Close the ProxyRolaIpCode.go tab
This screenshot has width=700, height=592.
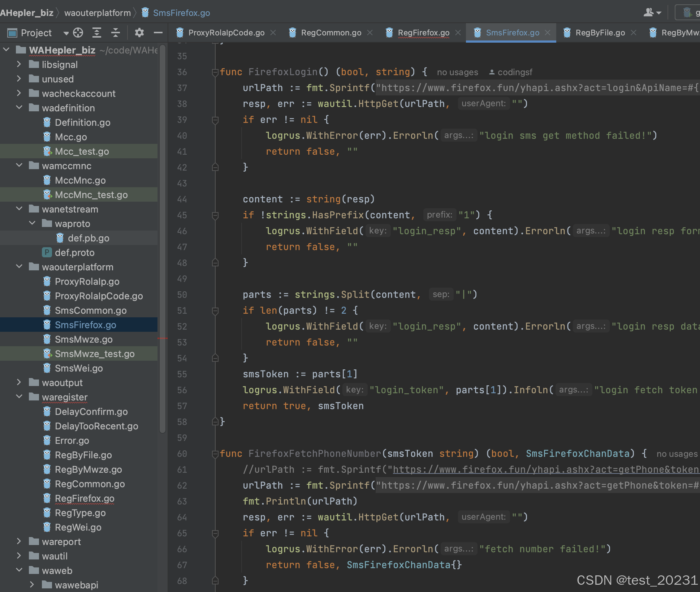273,33
